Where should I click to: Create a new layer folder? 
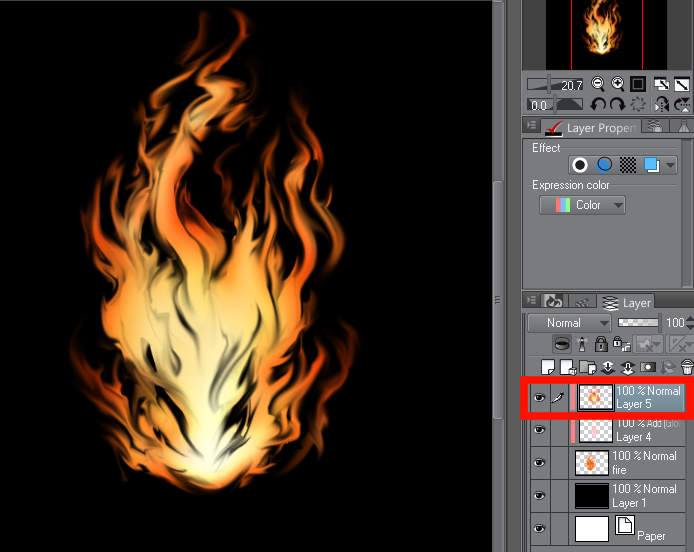click(588, 367)
